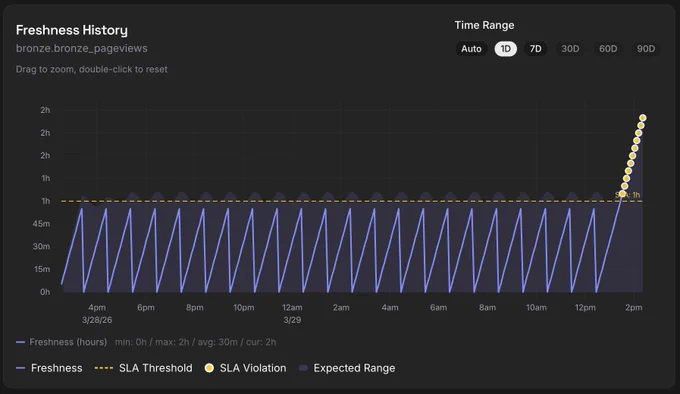The width and height of the screenshot is (680, 394).
Task: Click the bronze.bronze_pageviews table name
Action: [82, 48]
